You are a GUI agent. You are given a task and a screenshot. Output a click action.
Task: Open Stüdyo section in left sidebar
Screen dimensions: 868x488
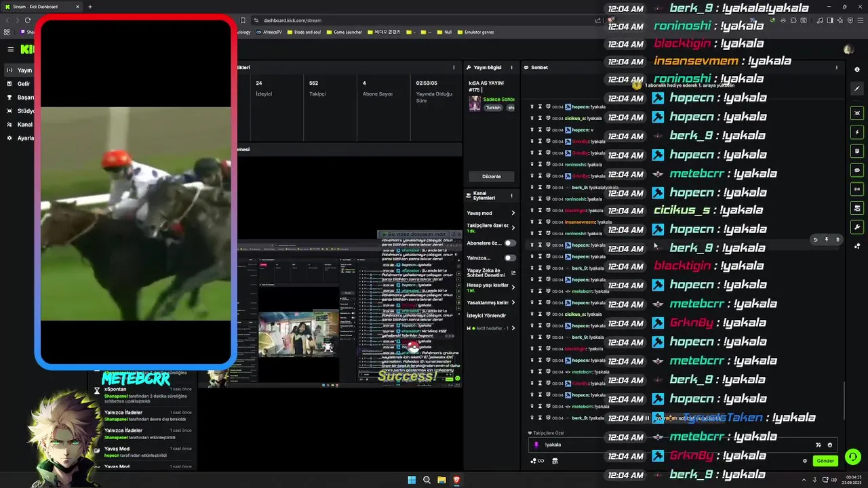click(x=19, y=110)
